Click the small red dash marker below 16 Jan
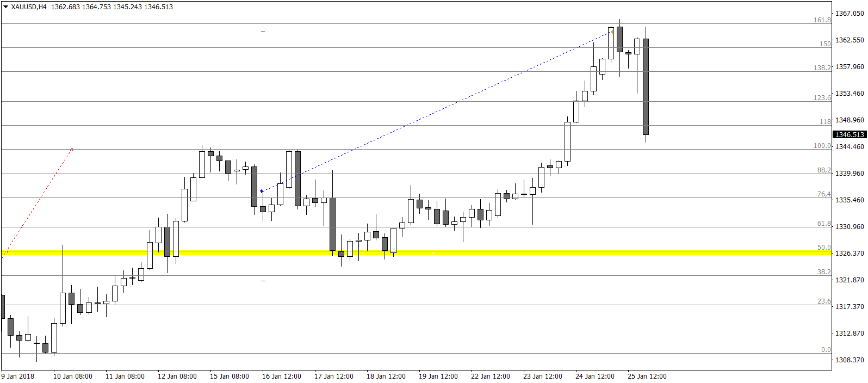This screenshot has width=868, height=383. click(263, 281)
